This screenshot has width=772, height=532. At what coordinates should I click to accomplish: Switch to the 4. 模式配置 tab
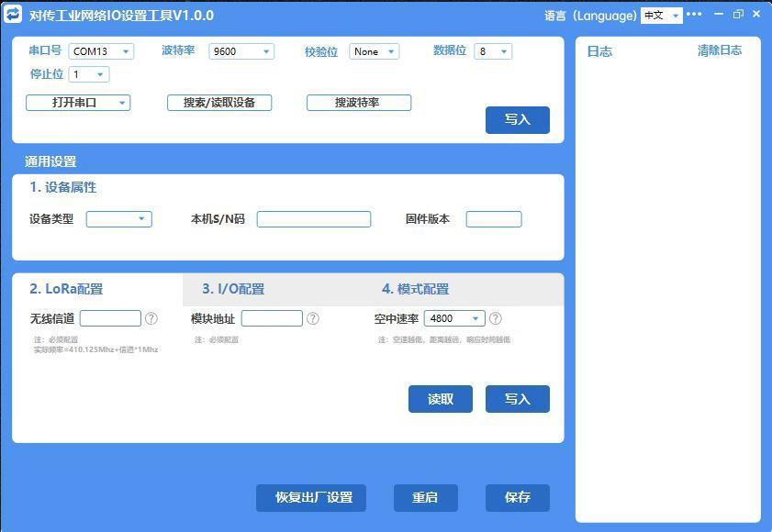click(x=415, y=289)
